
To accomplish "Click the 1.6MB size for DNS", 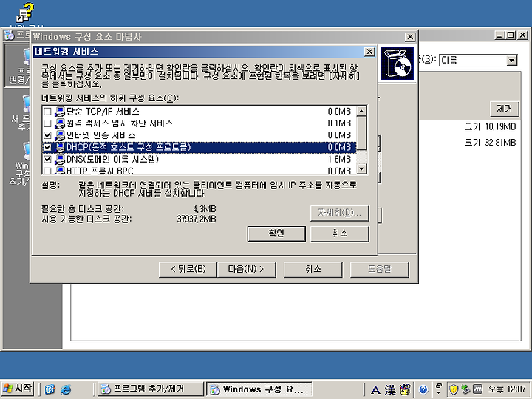I will (x=339, y=159).
